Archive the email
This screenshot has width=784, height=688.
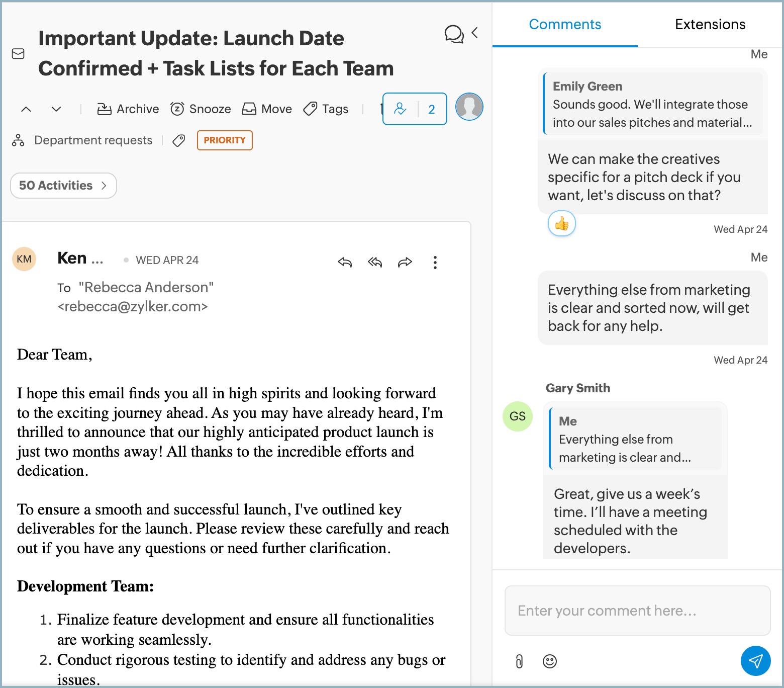click(x=127, y=109)
